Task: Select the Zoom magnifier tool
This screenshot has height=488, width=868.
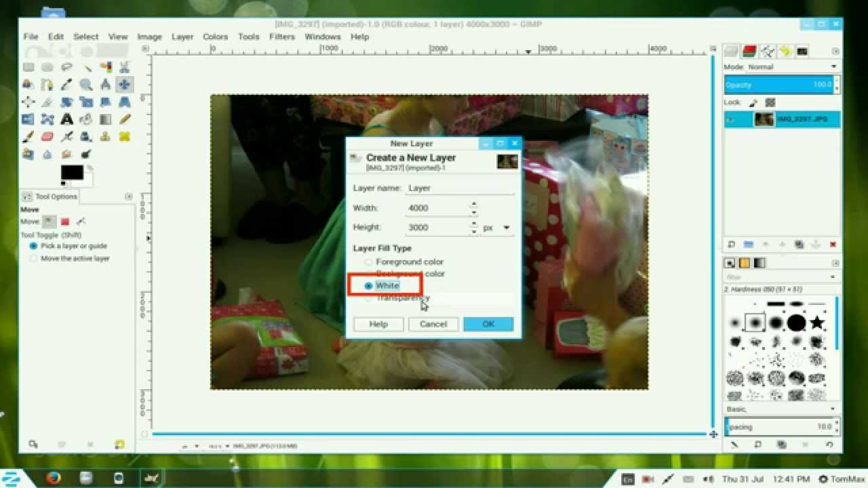Action: pyautogui.click(x=86, y=85)
